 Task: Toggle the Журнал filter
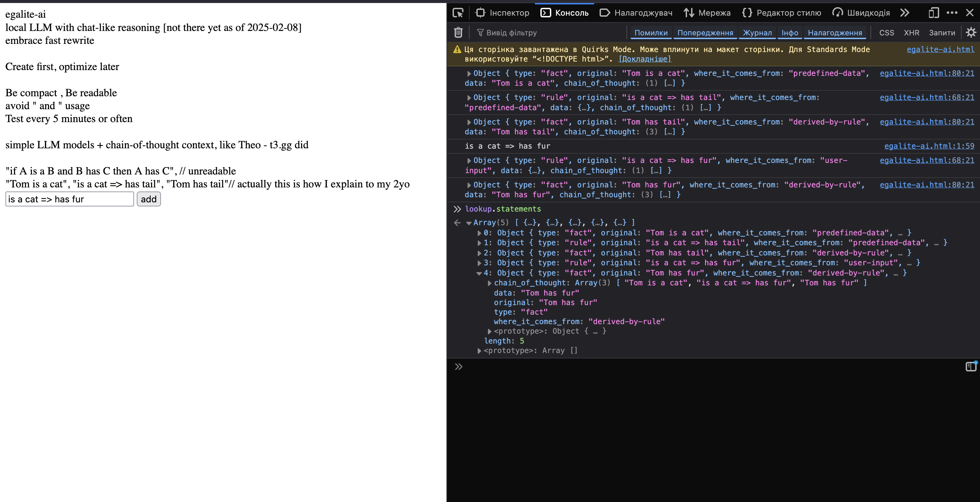[x=757, y=33]
